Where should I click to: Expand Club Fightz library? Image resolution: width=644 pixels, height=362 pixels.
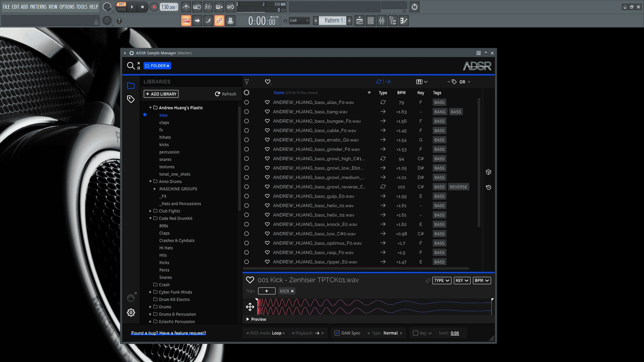150,211
